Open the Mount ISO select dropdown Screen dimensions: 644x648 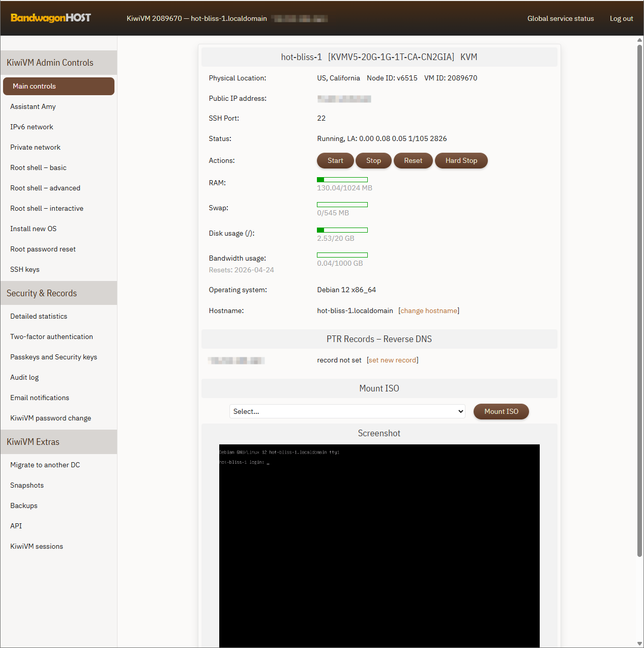[348, 411]
